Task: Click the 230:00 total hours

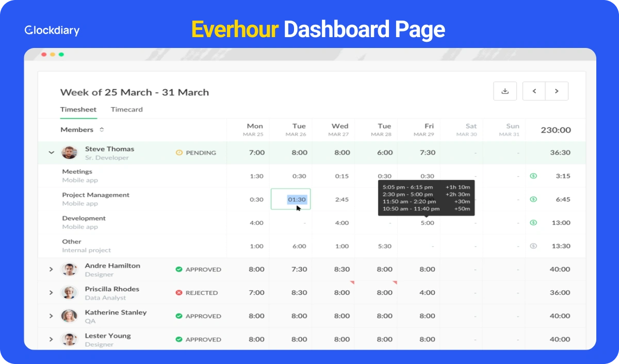Action: [x=556, y=130]
